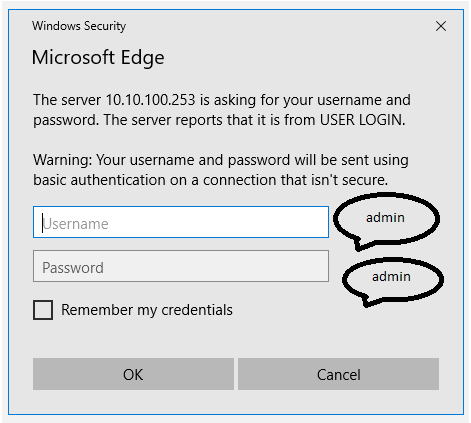The image size is (471, 423).
Task: Click the admin callout beside Password
Action: [x=392, y=277]
